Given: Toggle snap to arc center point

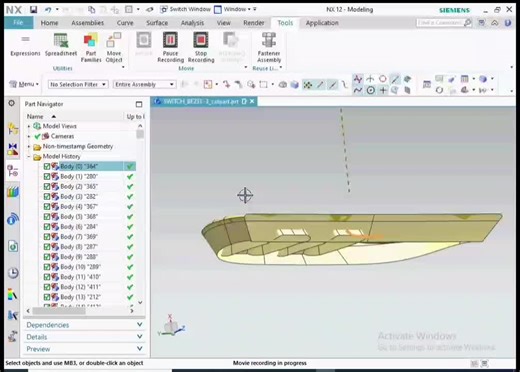Looking at the screenshot, I should 370,90.
